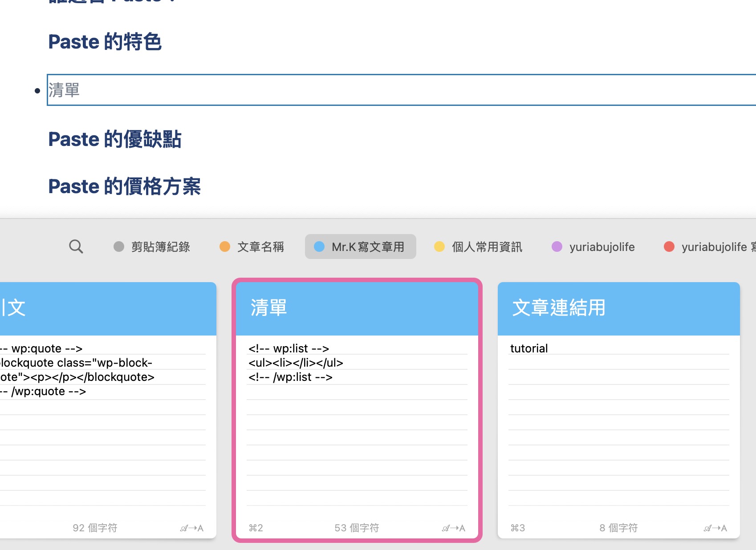Click gray dot of 剪貼簿紀錄 pinboard

point(118,247)
